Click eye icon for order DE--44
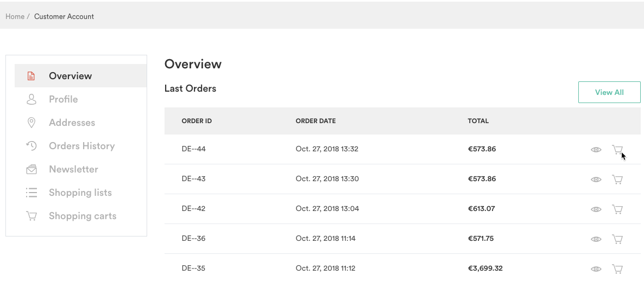Image resolution: width=644 pixels, height=294 pixels. click(x=596, y=150)
